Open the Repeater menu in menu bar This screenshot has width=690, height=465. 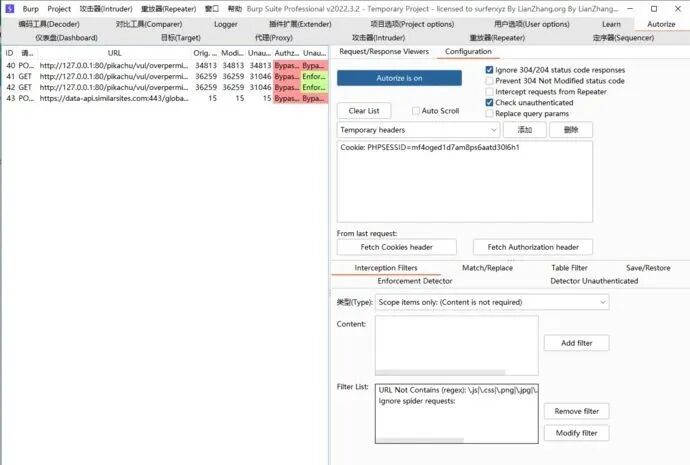pyautogui.click(x=169, y=9)
